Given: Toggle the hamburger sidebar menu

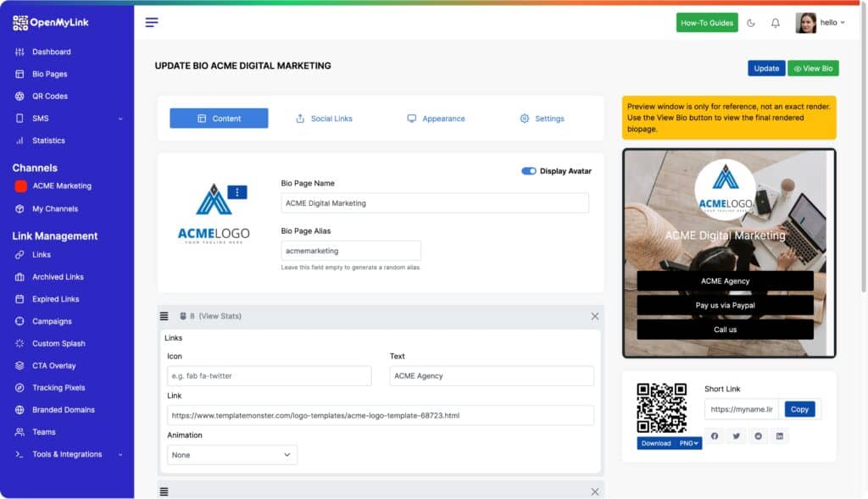Looking at the screenshot, I should click(x=152, y=22).
